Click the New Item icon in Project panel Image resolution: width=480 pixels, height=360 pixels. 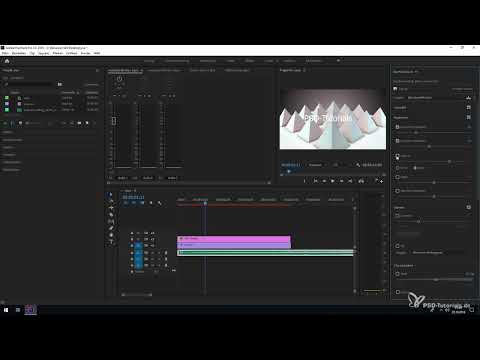pyautogui.click(x=87, y=123)
